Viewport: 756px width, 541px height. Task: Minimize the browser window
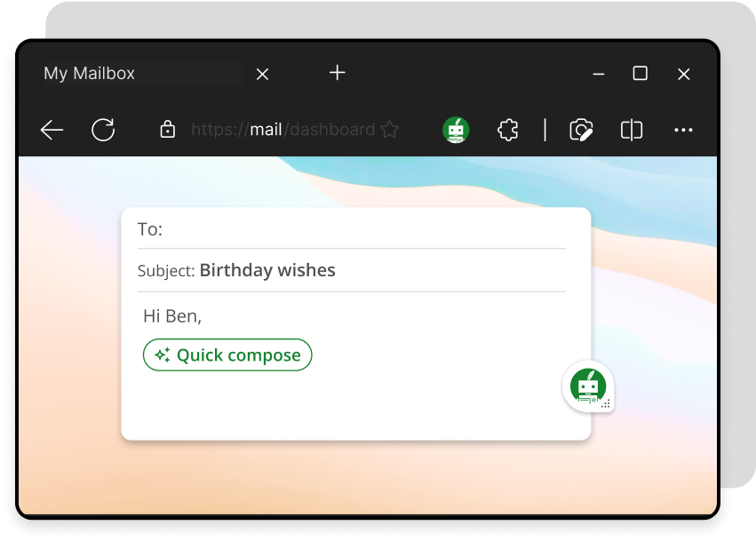click(599, 75)
